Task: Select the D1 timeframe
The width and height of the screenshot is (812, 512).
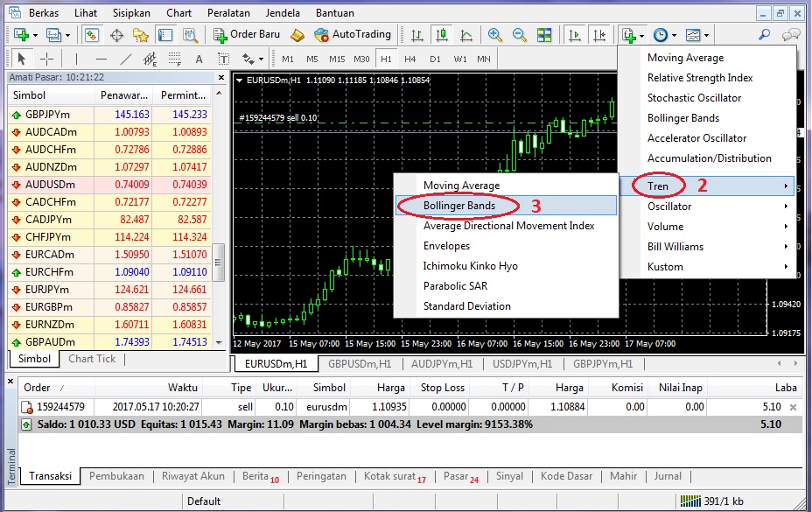Action: (x=435, y=60)
